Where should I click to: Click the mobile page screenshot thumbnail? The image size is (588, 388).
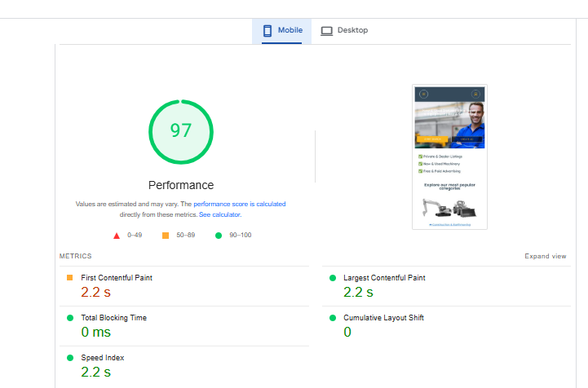[449, 157]
